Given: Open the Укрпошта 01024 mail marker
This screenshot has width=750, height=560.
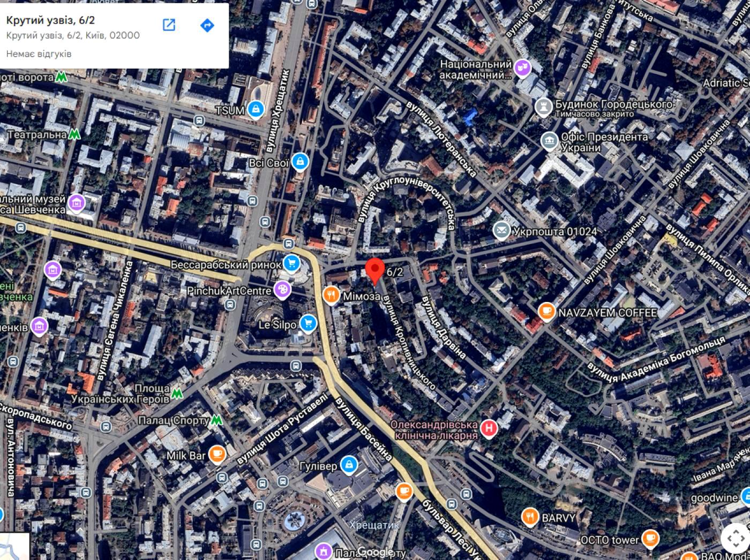Looking at the screenshot, I should pos(501,231).
